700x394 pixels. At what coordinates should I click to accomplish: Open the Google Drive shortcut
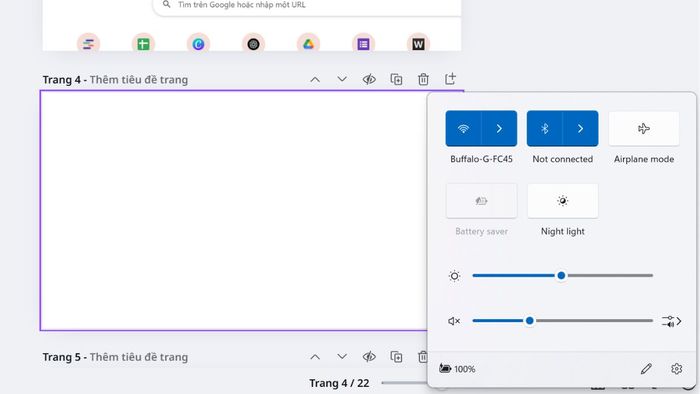[308, 44]
